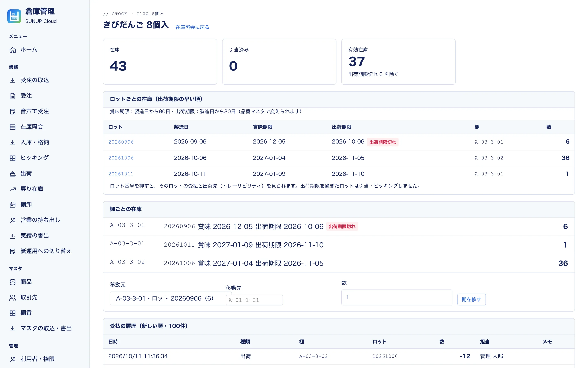Viewport: 588px width, 368px height.
Task: Click the 出荷 shipping icon
Action: (x=13, y=174)
